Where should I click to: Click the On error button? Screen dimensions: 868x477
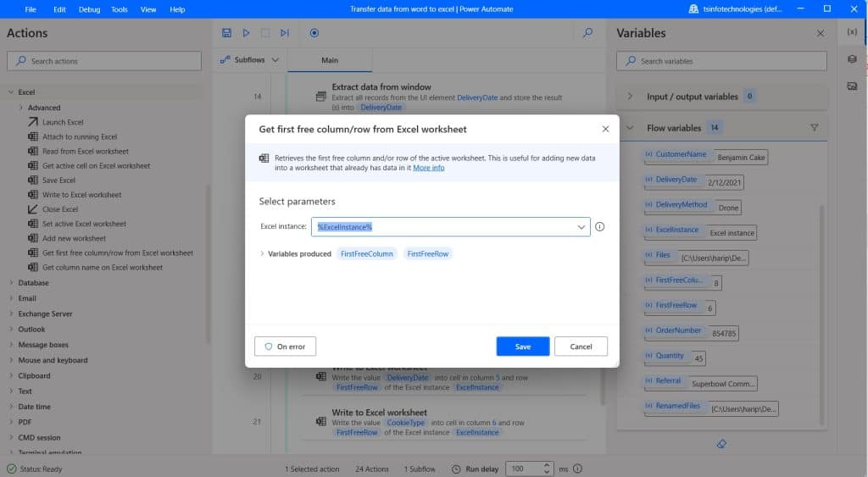pyautogui.click(x=285, y=347)
